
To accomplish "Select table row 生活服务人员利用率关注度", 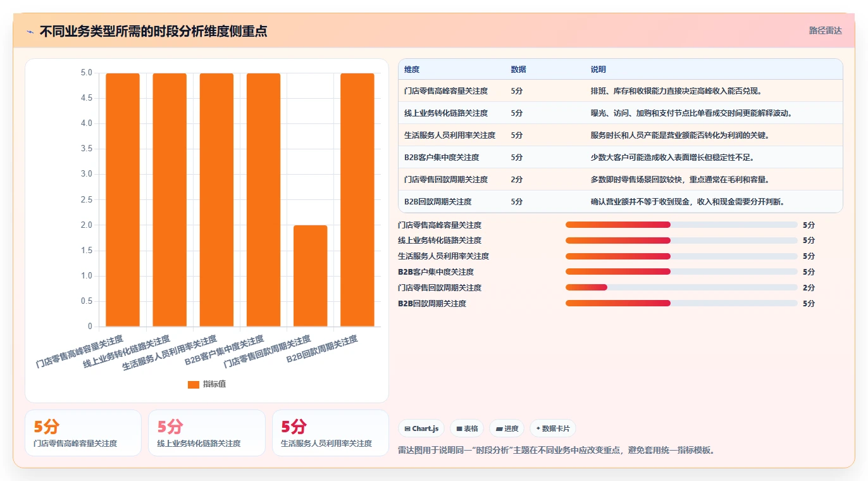I will click(620, 135).
